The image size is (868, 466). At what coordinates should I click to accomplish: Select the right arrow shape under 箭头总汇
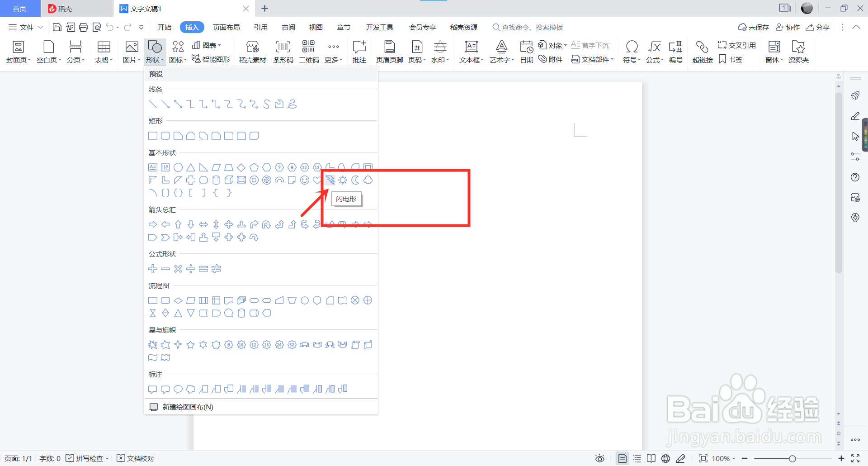point(153,224)
